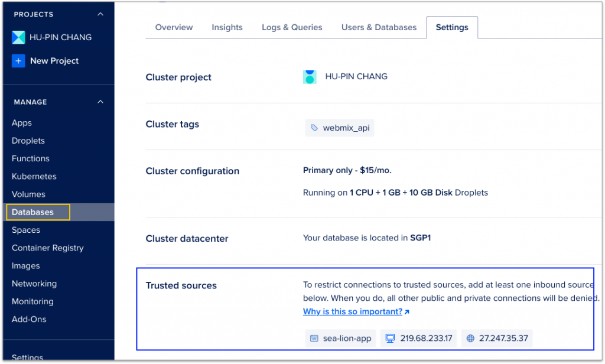605x364 pixels.
Task: Click the '1 CPU + 1 GB + 10 GB Disk' text
Action: pos(401,193)
